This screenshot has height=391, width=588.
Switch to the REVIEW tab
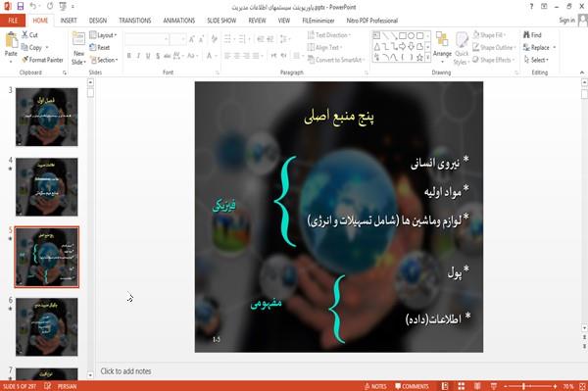pos(257,21)
